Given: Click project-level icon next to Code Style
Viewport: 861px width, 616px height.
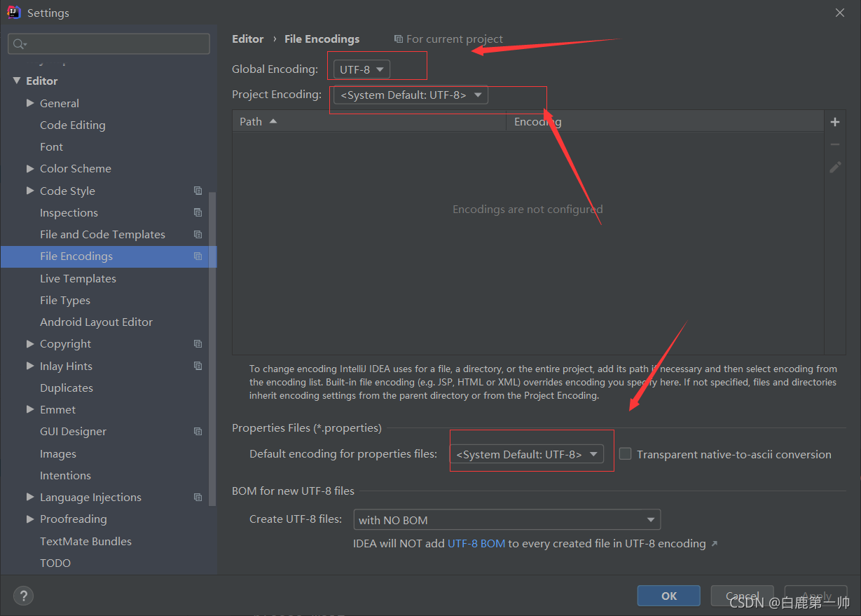Looking at the screenshot, I should point(198,191).
